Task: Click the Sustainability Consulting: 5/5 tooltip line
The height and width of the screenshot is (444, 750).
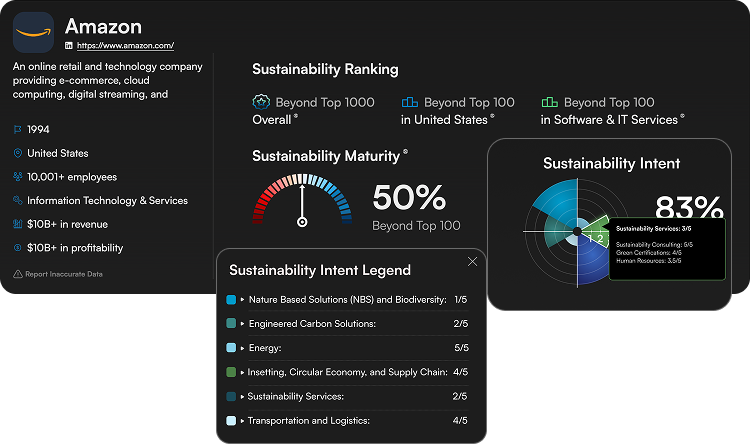Action: pyautogui.click(x=654, y=244)
